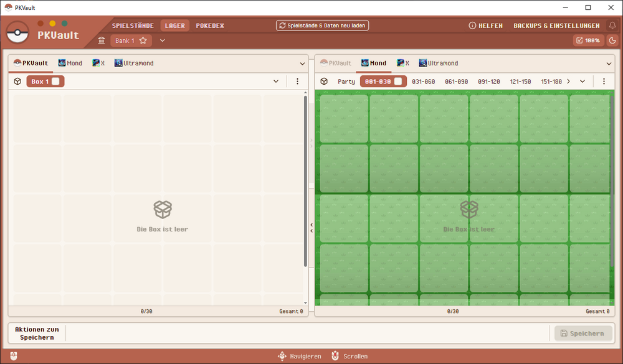Open the box range 151-180
This screenshot has width=623, height=364.
(551, 82)
